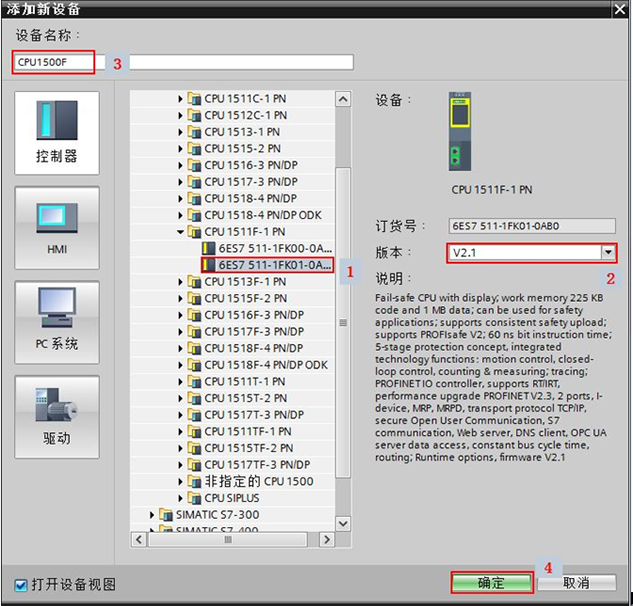Select the 6ES7 511-1FK00-0A... tree entry
The image size is (633, 606).
[x=267, y=248]
